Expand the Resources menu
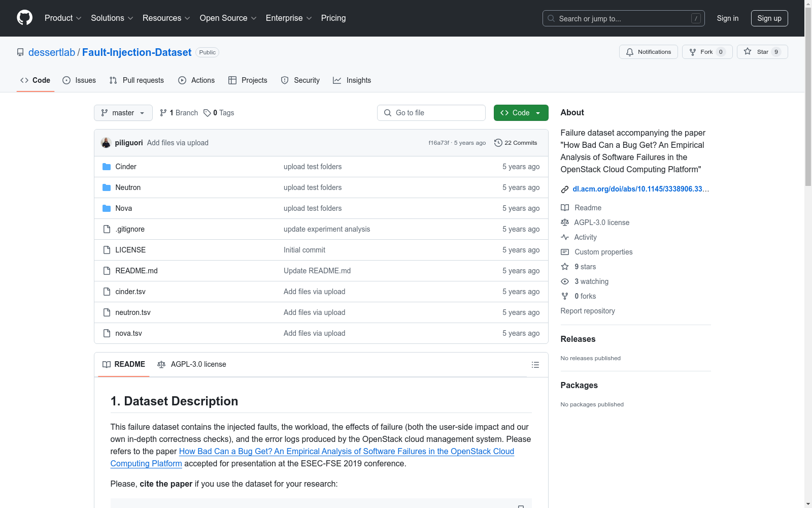The width and height of the screenshot is (812, 508). (x=166, y=18)
